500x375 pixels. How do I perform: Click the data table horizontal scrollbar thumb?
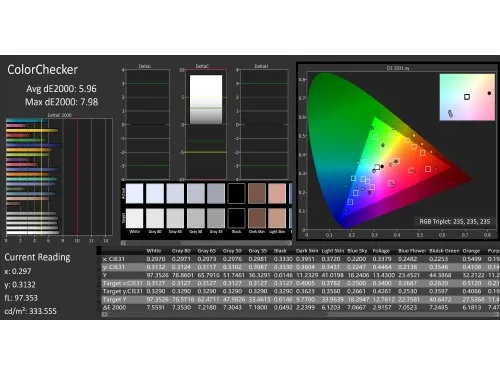pos(217,314)
